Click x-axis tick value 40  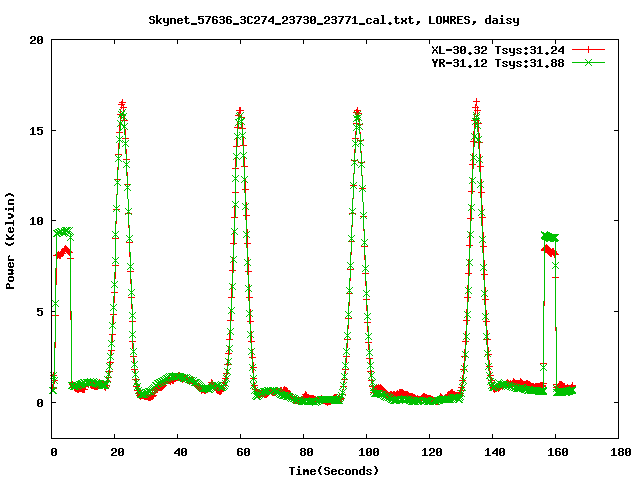(x=180, y=452)
